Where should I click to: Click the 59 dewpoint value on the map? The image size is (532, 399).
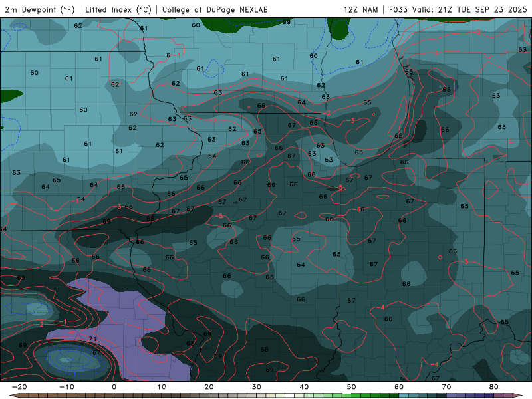[287, 22]
